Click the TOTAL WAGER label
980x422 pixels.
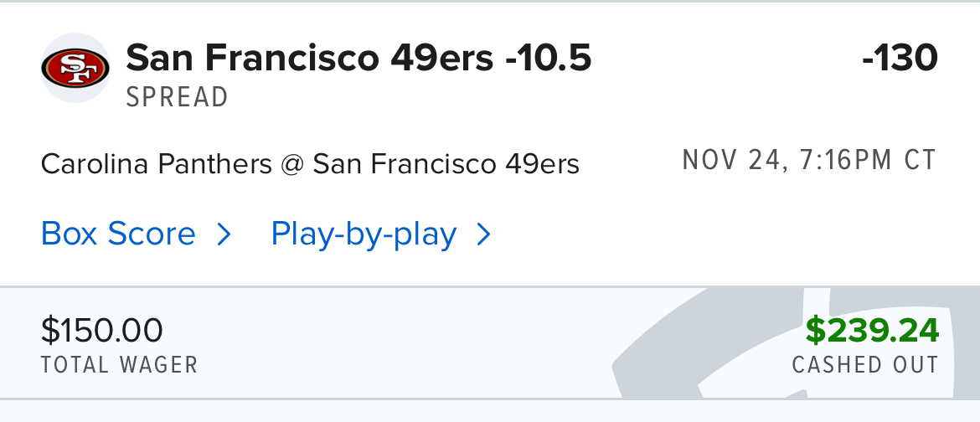pyautogui.click(x=119, y=365)
